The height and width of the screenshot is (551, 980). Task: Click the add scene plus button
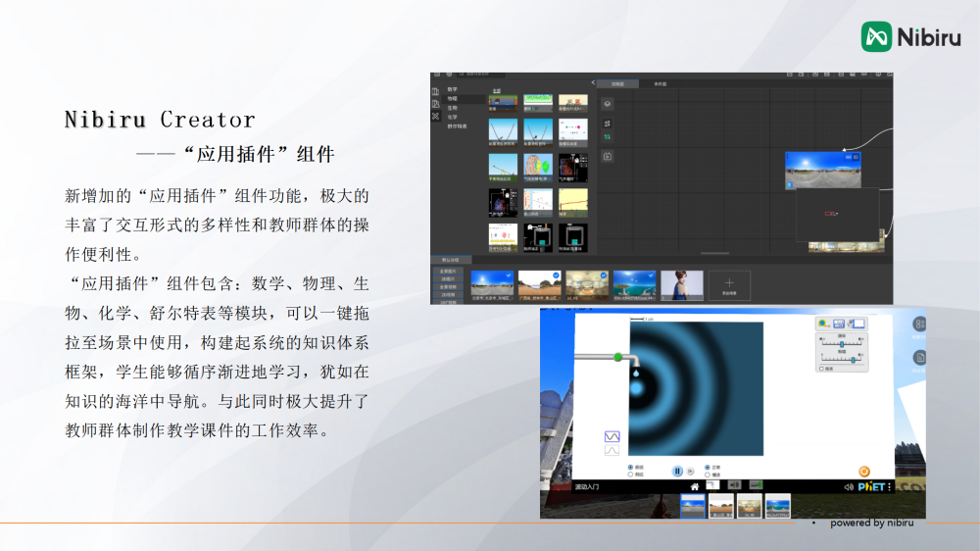point(729,285)
